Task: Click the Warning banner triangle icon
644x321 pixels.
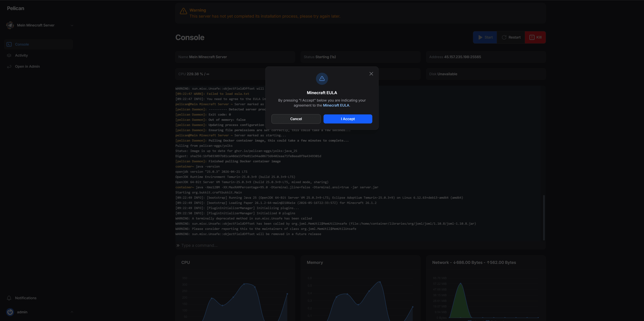Action: pyautogui.click(x=183, y=11)
